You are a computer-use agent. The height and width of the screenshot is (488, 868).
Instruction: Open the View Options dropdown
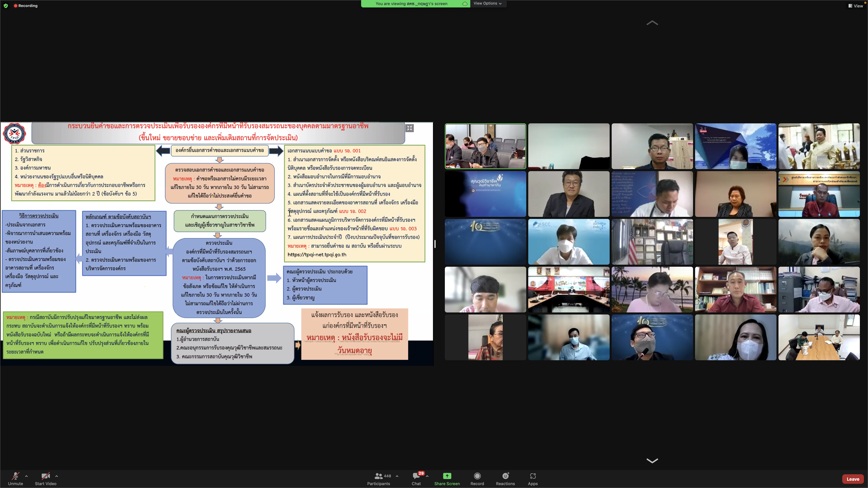coord(488,3)
